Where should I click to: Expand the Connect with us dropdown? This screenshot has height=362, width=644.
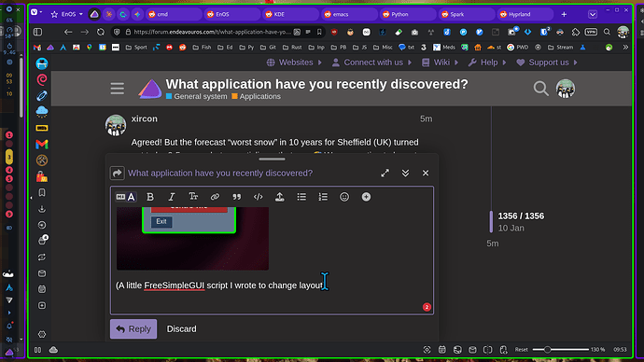coord(371,63)
